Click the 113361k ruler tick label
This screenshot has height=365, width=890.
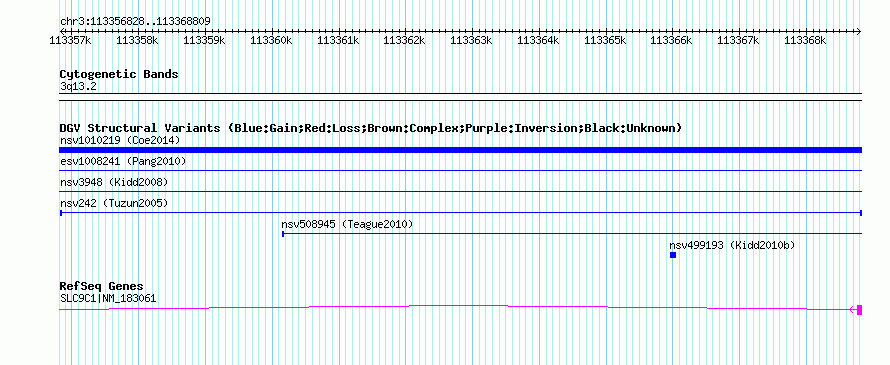point(338,40)
